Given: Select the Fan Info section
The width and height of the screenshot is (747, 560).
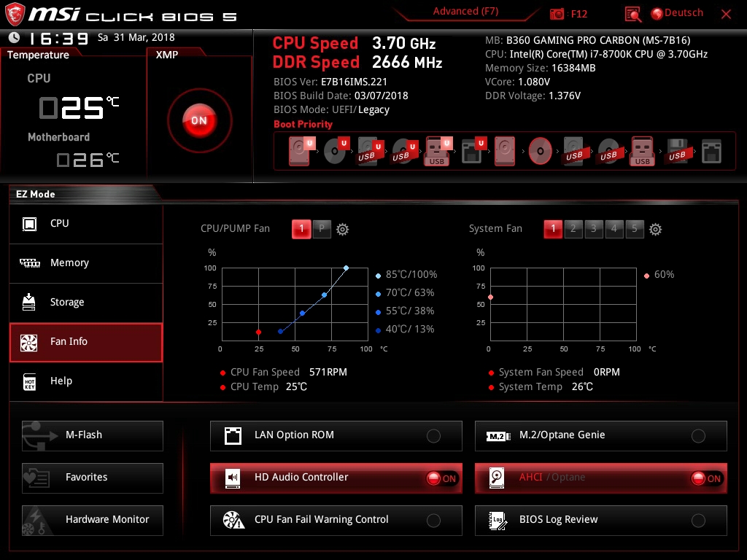Looking at the screenshot, I should [x=86, y=342].
